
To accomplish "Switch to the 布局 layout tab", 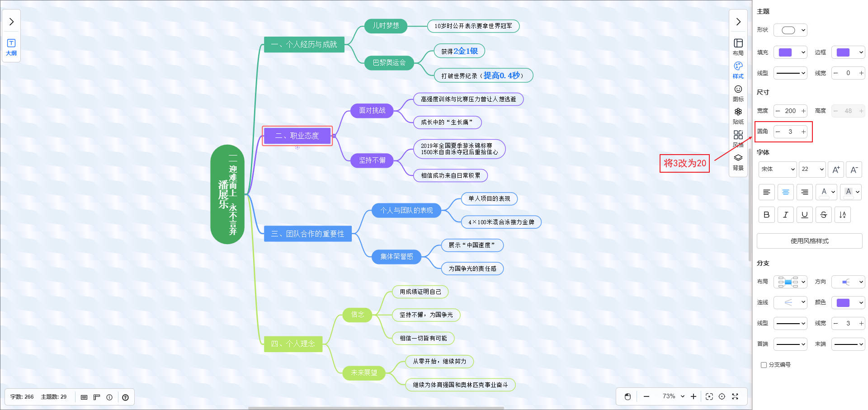I will (x=738, y=47).
